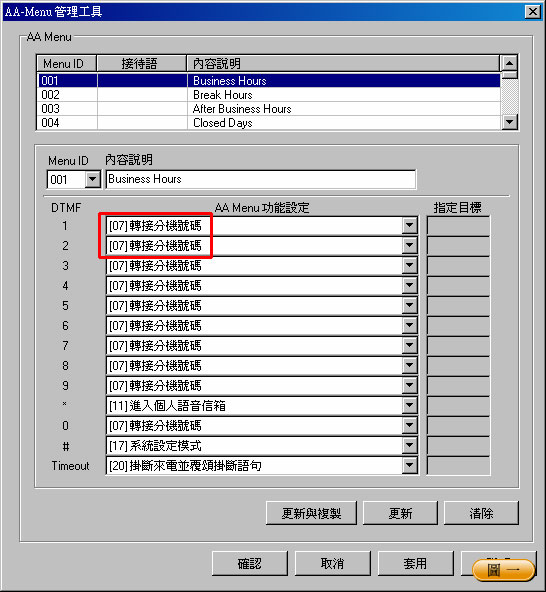
Task: Apply settings with the 套用 button
Action: tap(415, 564)
